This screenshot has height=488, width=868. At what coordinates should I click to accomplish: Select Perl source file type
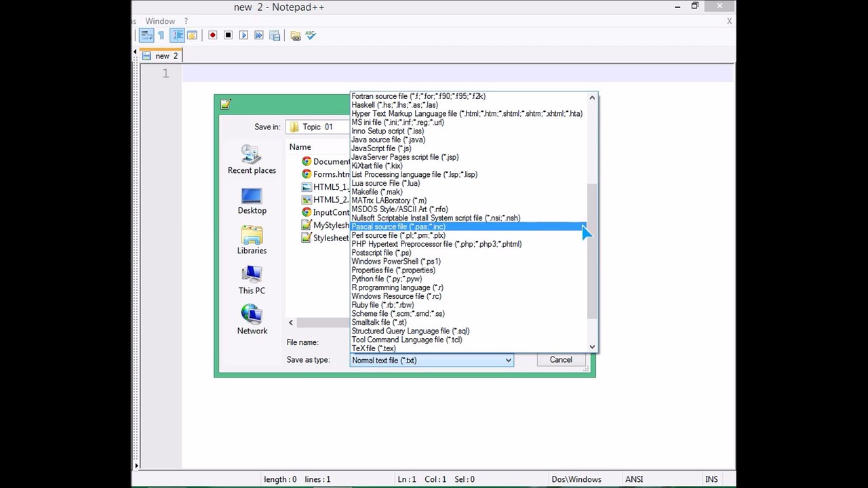point(469,235)
